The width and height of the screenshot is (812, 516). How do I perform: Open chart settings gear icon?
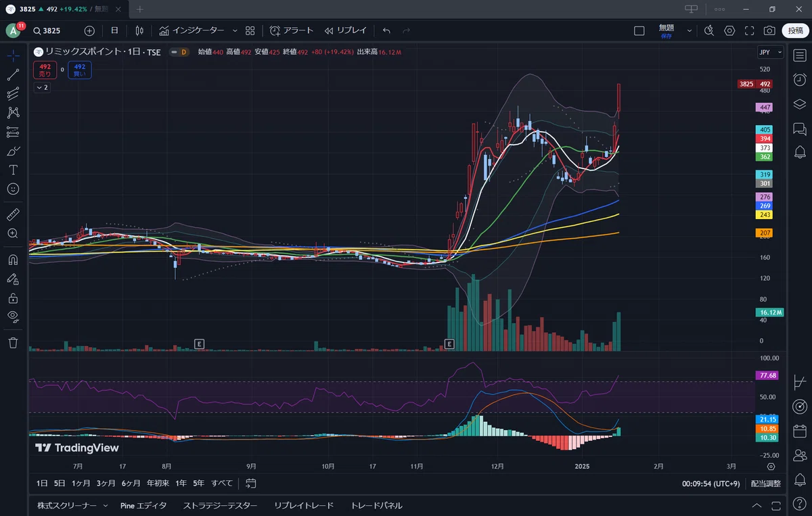coord(729,30)
